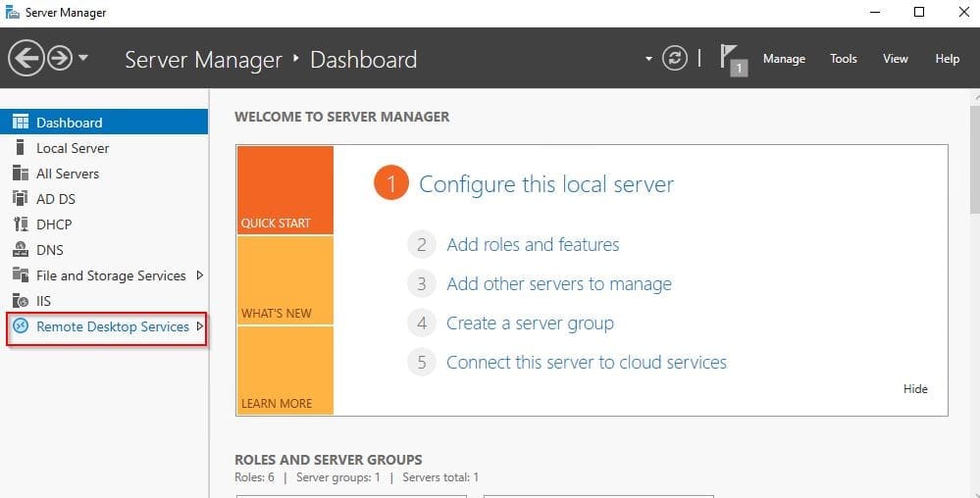Click the vertical scrollbar on the right

pos(974,157)
